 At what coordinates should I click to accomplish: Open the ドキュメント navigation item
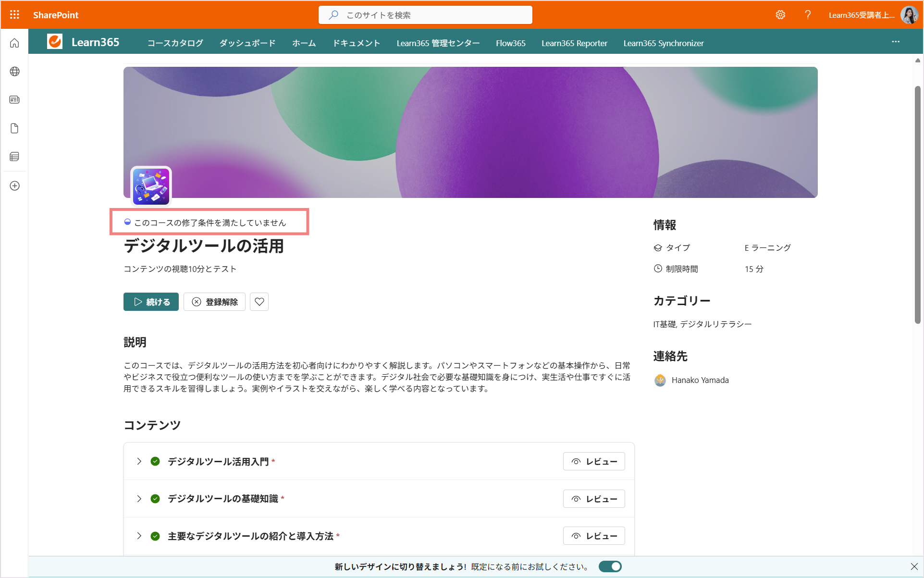click(x=357, y=43)
